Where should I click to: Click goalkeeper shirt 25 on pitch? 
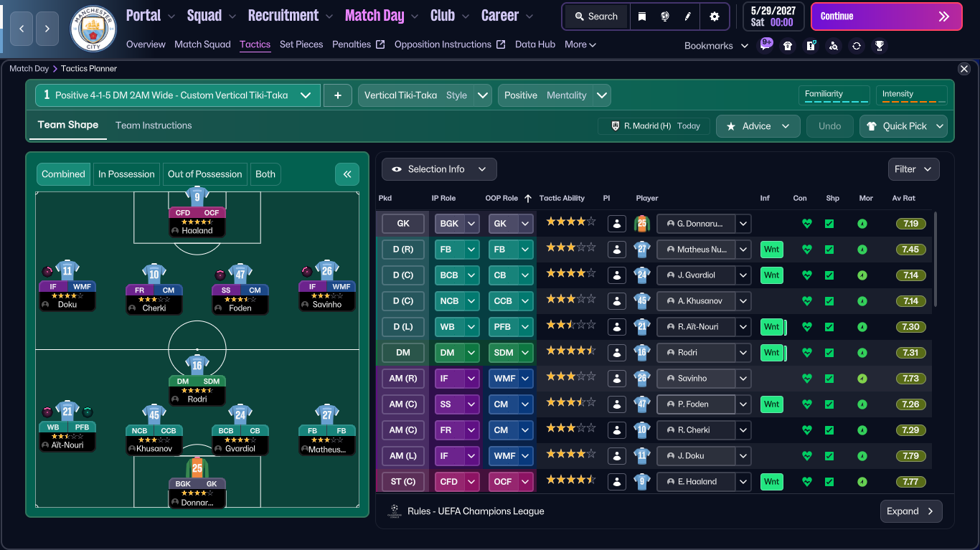pos(197,468)
